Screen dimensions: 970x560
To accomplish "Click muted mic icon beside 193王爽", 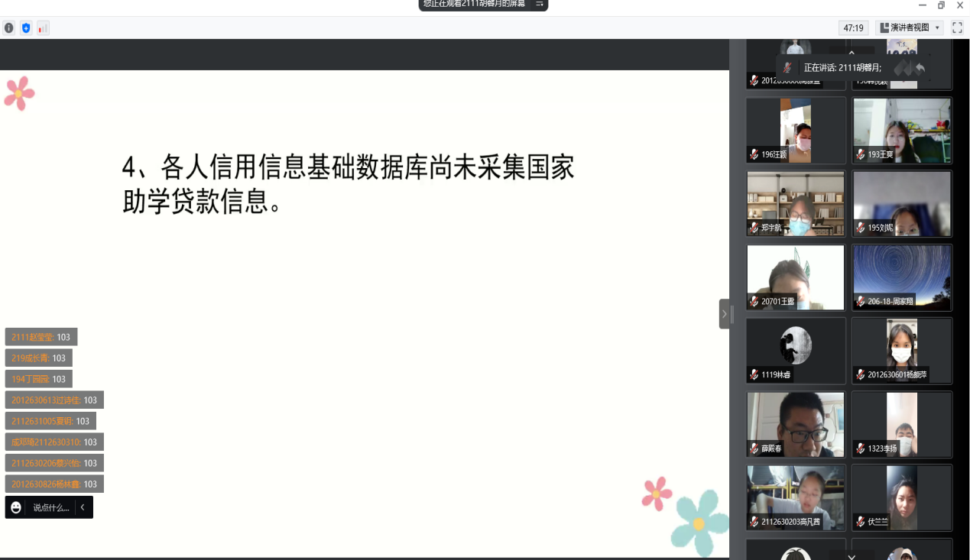I will point(861,154).
